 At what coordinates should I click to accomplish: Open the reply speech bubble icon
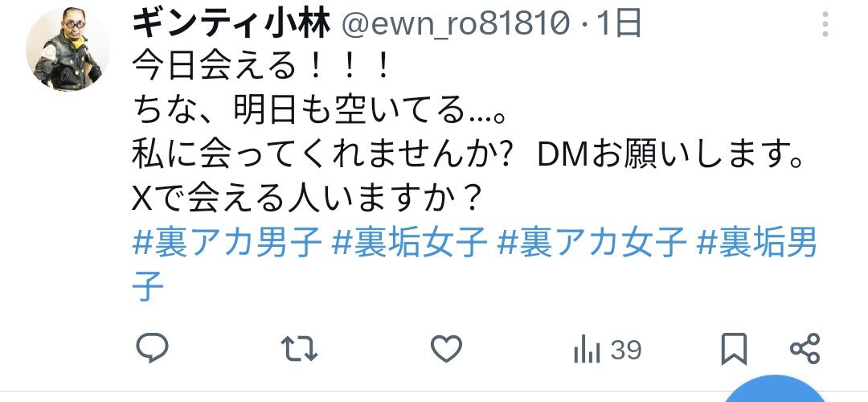point(152,348)
